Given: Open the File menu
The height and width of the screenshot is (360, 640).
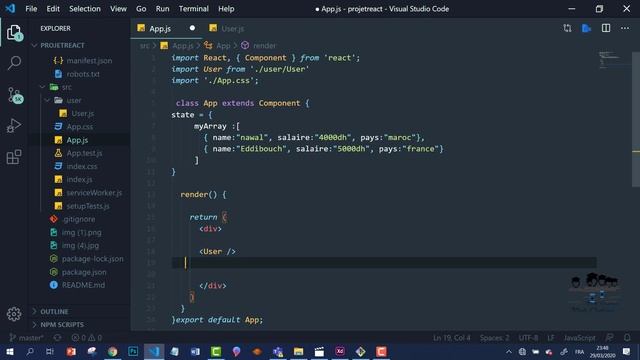Looking at the screenshot, I should tap(31, 9).
